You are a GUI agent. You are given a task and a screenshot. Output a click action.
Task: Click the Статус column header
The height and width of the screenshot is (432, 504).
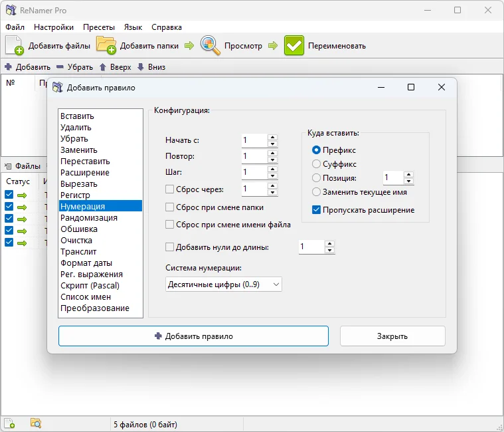click(18, 181)
